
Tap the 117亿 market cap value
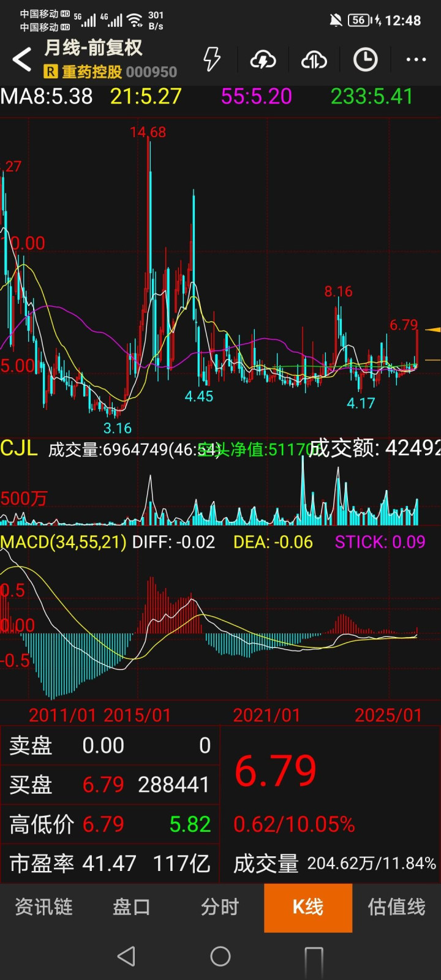pyautogui.click(x=181, y=863)
